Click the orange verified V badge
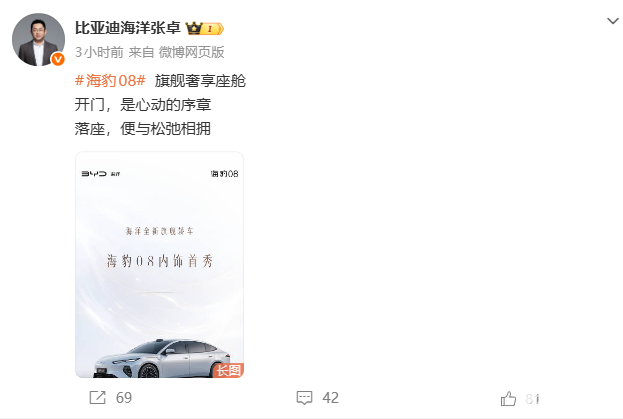The height and width of the screenshot is (419, 623). (58, 59)
